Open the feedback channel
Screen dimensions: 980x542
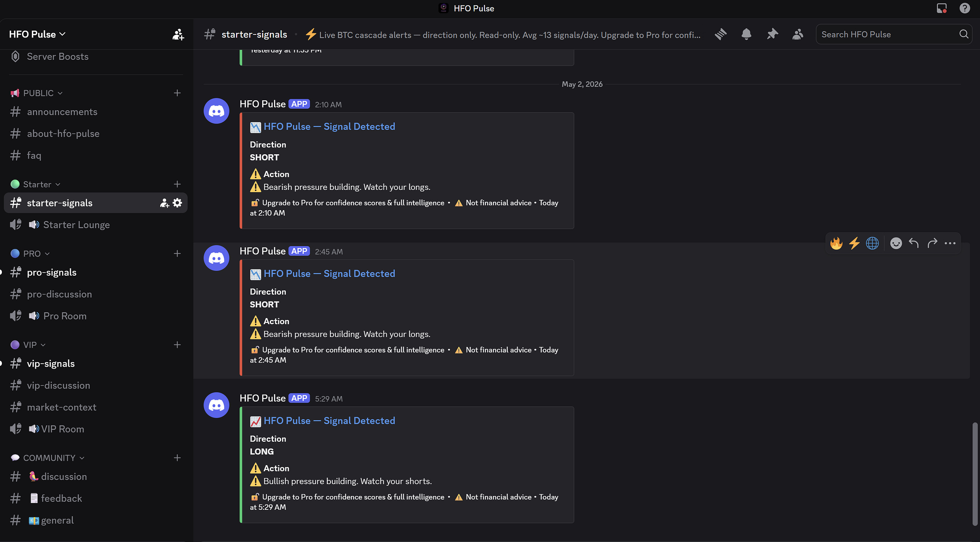96,498
